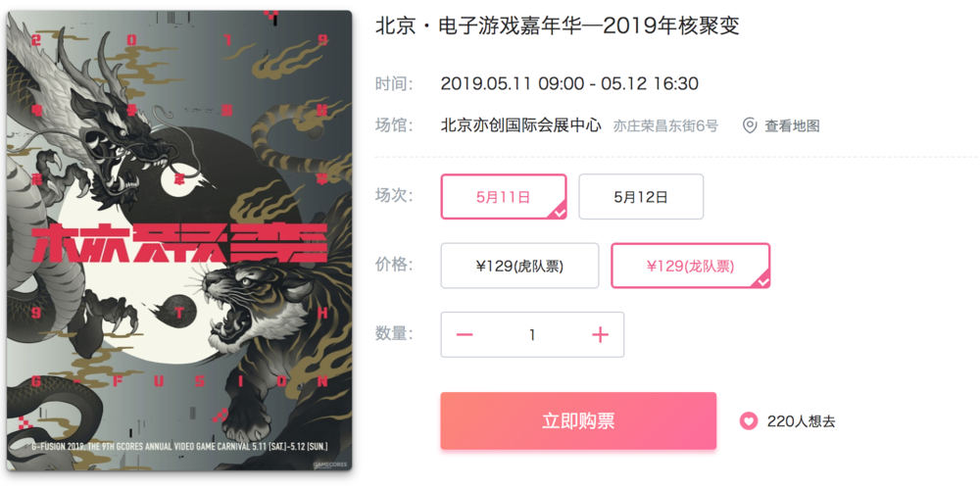The width and height of the screenshot is (980, 491).
Task: Click the 220人想去 wish count text
Action: (802, 421)
